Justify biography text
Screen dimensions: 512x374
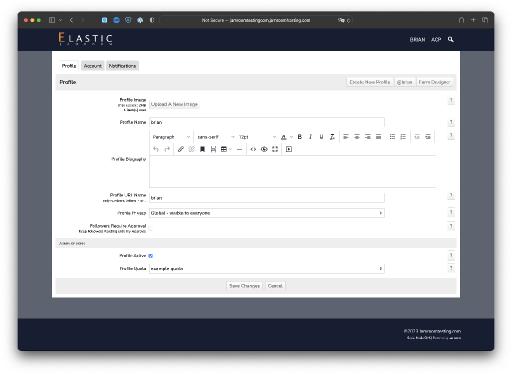(378, 137)
